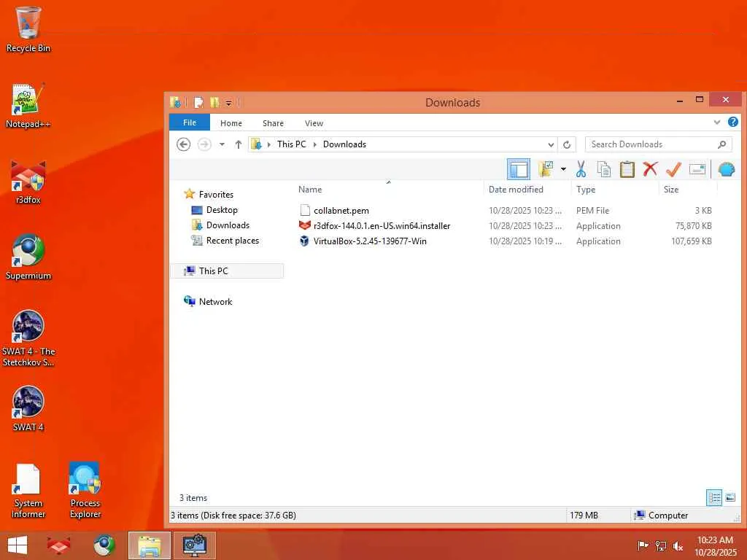Click File Explorer taskbar button

click(149, 545)
